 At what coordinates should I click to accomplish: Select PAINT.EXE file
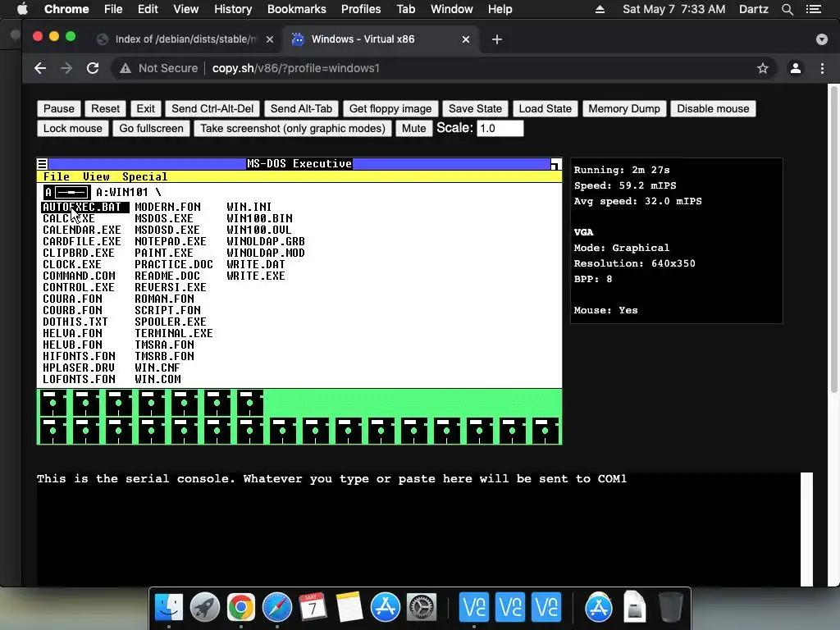[x=164, y=253]
